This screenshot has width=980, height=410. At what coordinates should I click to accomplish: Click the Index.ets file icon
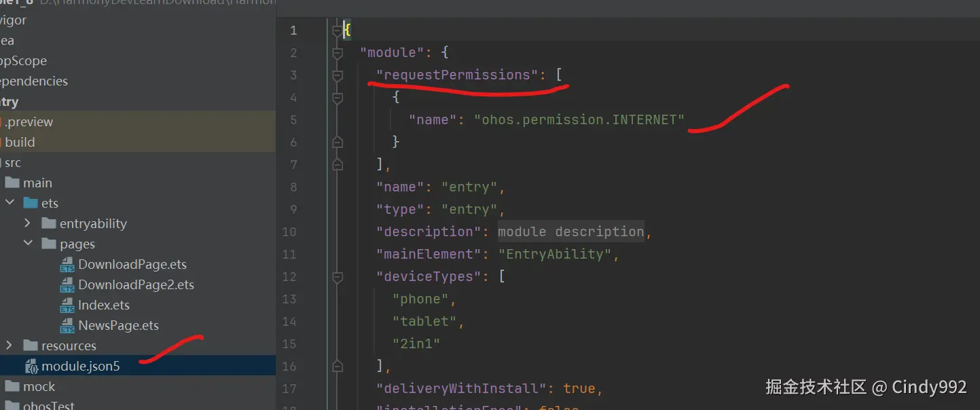click(x=67, y=305)
